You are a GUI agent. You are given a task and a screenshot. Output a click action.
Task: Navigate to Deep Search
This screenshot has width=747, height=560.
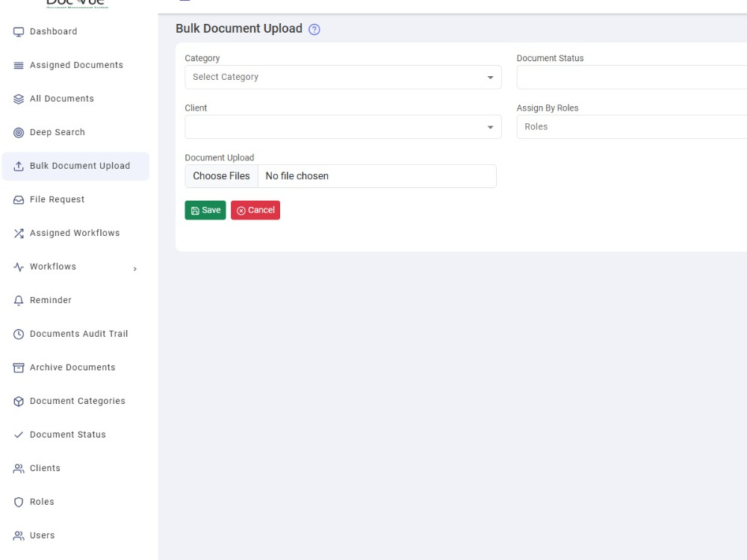coord(58,132)
